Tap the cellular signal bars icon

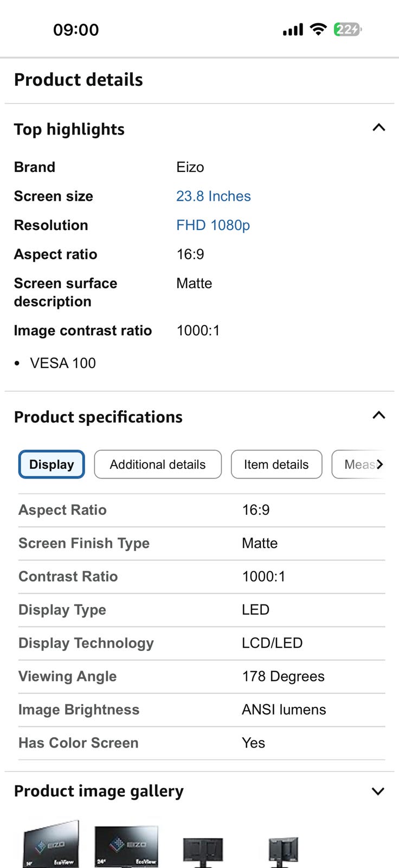[x=293, y=30]
